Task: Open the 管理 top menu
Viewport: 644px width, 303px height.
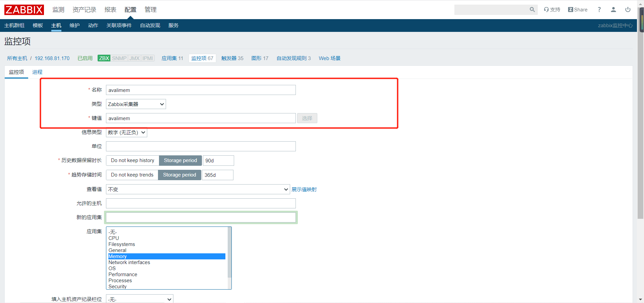Action: [x=151, y=10]
